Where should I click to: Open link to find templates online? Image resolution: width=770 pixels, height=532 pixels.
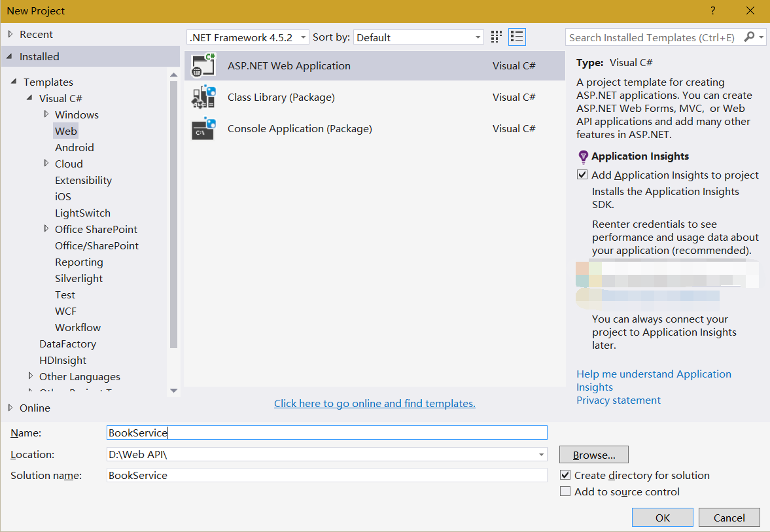(375, 403)
